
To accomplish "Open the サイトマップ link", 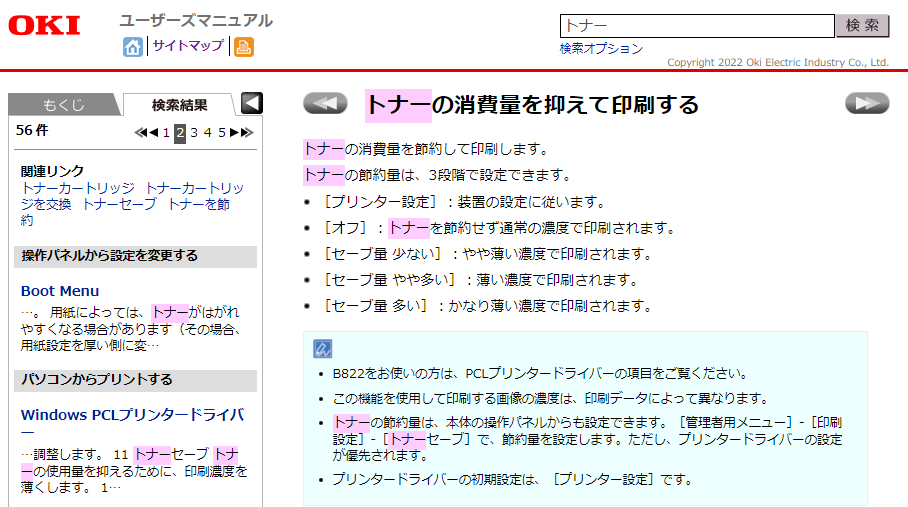I will click(x=187, y=46).
